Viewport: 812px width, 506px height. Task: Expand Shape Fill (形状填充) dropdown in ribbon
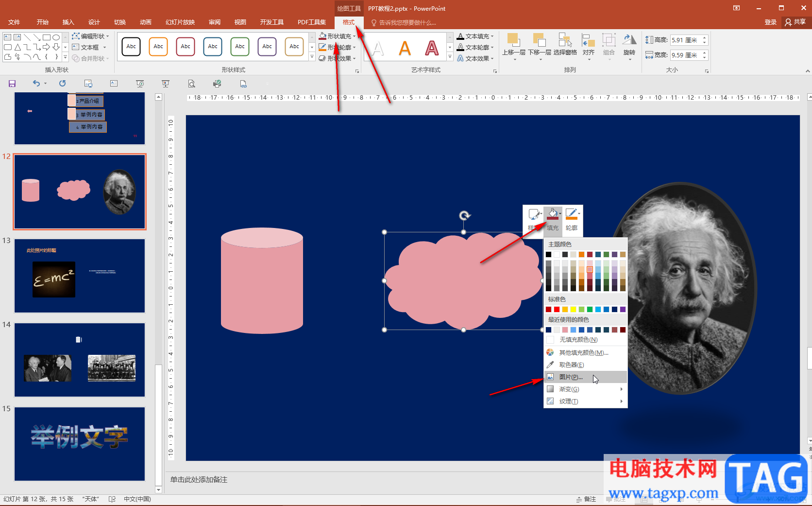tap(354, 36)
